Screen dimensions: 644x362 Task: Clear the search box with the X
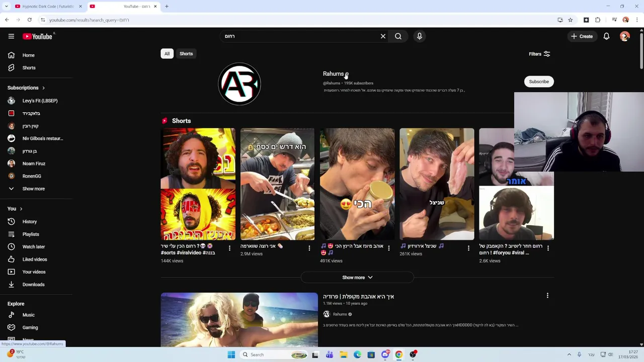pos(383,36)
